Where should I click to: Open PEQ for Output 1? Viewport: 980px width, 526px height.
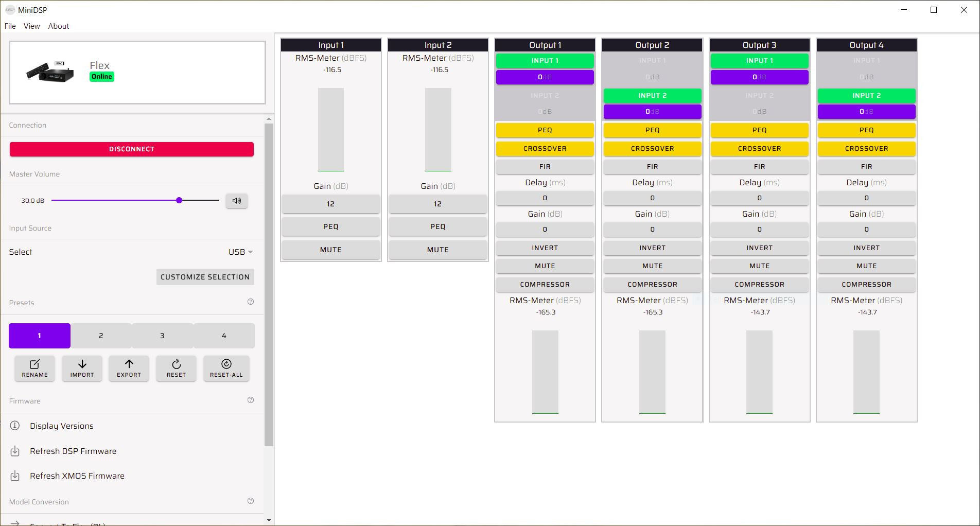pos(545,130)
